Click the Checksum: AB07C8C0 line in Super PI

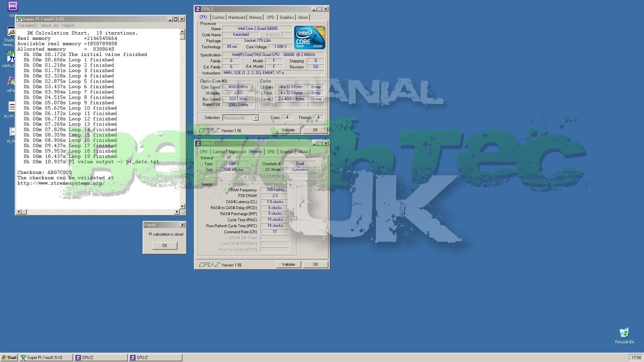click(x=45, y=172)
